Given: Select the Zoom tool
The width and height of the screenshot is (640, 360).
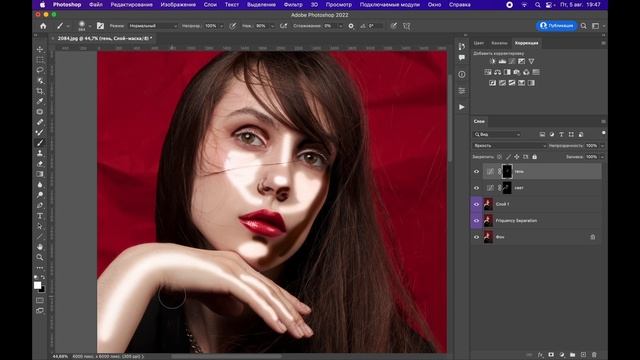Looking at the screenshot, I should (x=40, y=257).
